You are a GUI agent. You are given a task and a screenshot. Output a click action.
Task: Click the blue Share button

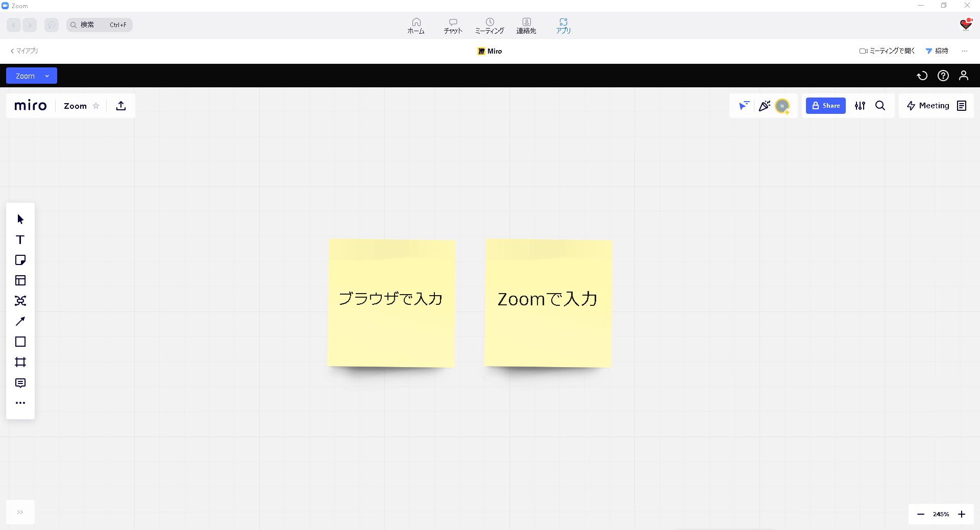click(x=825, y=106)
